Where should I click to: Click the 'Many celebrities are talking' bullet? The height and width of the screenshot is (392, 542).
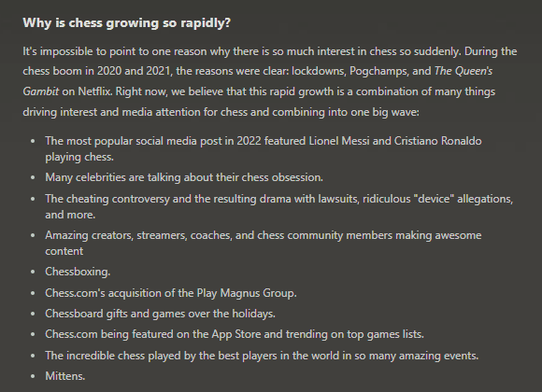point(184,177)
